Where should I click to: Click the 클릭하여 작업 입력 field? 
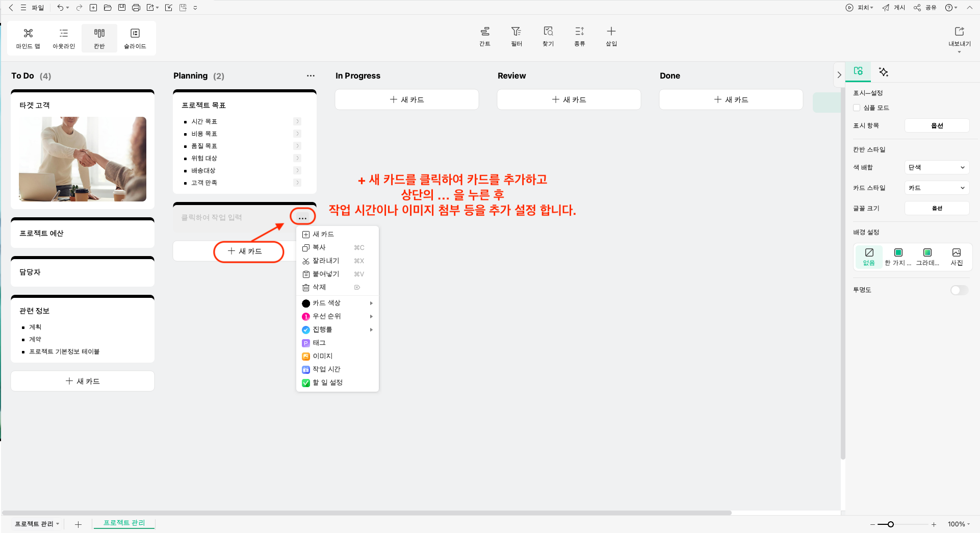tap(219, 217)
